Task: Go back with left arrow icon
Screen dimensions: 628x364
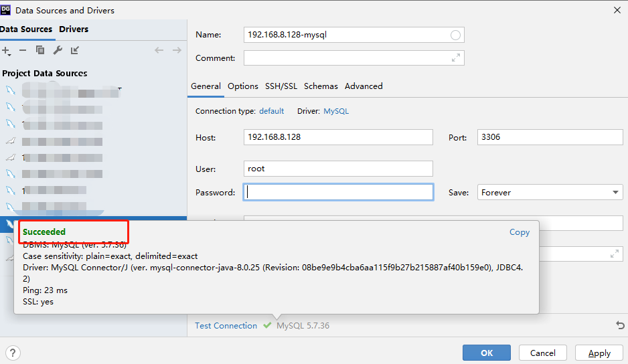Action: coord(159,50)
